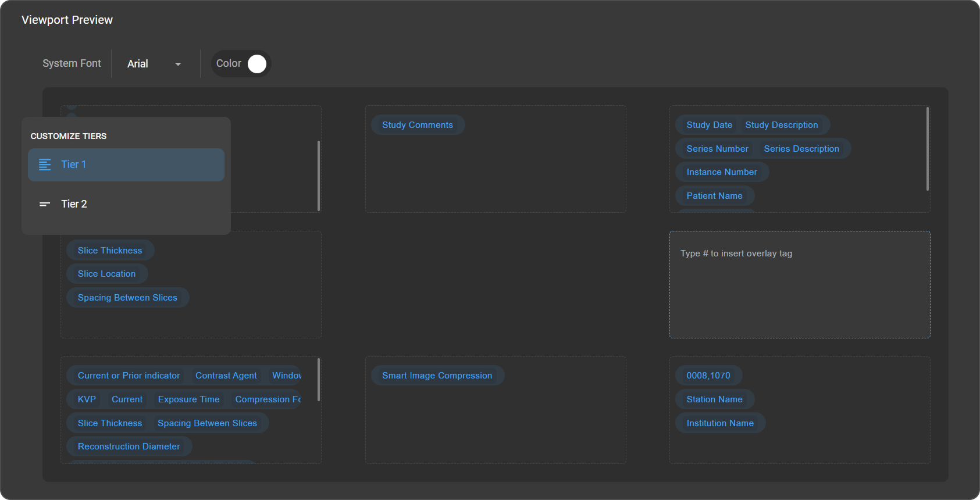Click the Tier 2 lines icon
Viewport: 980px width, 500px height.
pyautogui.click(x=45, y=204)
